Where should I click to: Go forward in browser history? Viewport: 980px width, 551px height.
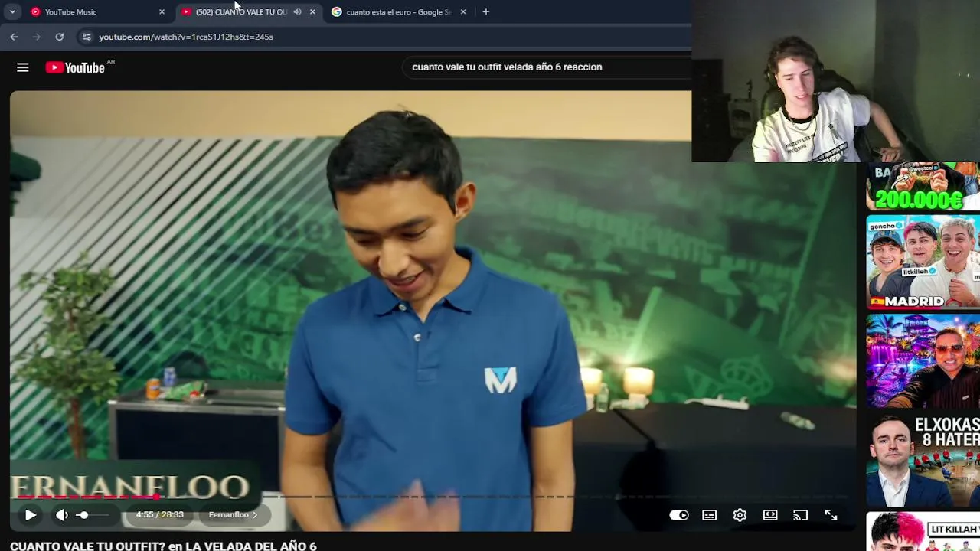tap(37, 37)
